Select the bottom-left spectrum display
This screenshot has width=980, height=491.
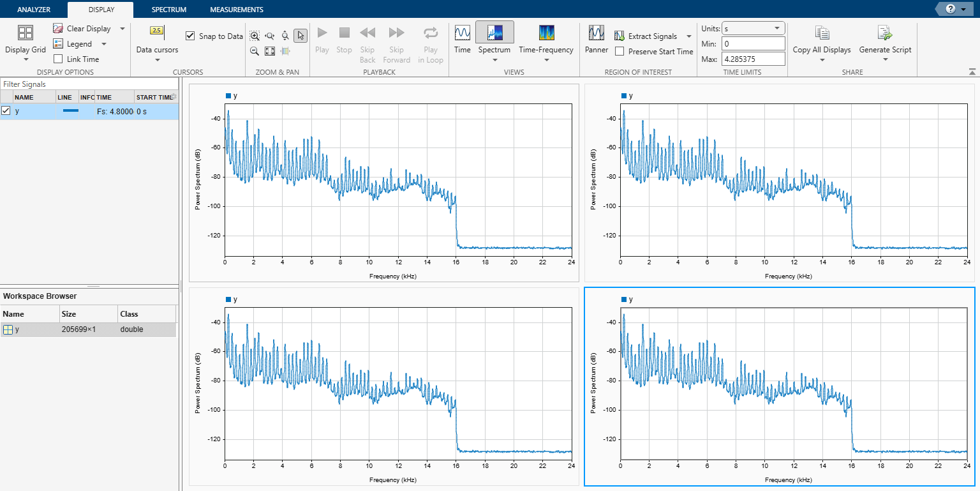383,386
